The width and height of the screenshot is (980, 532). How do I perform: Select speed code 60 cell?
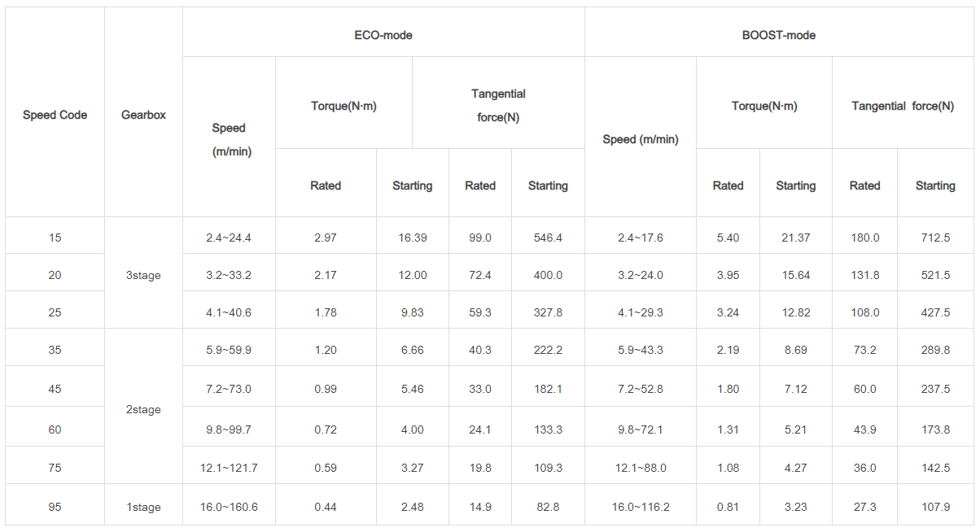pyautogui.click(x=55, y=430)
